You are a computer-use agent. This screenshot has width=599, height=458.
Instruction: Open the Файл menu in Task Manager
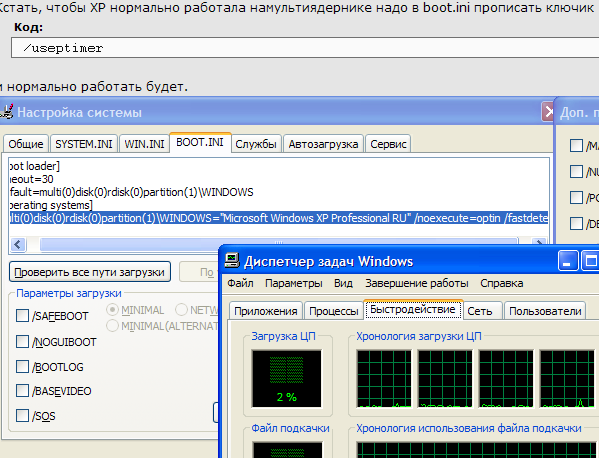[x=240, y=283]
